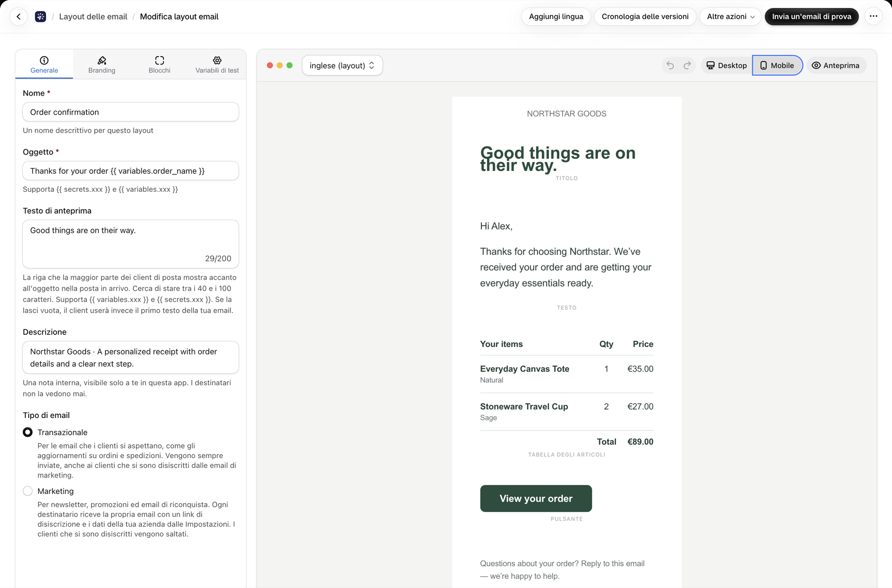Viewport: 892px width, 588px height.
Task: Open the app logo home icon
Action: coord(40,17)
